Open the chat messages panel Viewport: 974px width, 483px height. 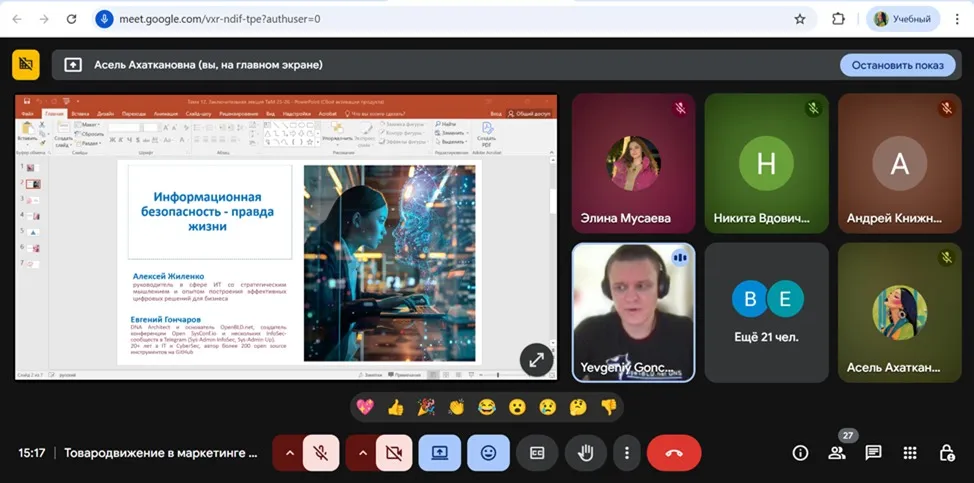coord(873,453)
